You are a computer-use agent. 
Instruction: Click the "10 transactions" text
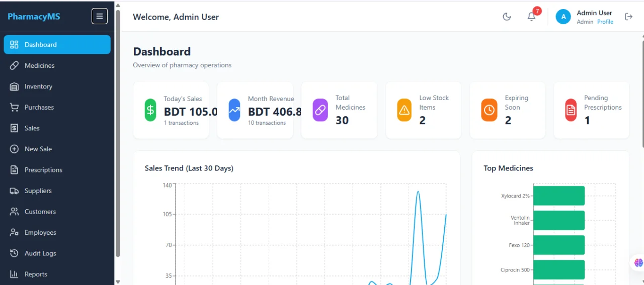coord(267,123)
